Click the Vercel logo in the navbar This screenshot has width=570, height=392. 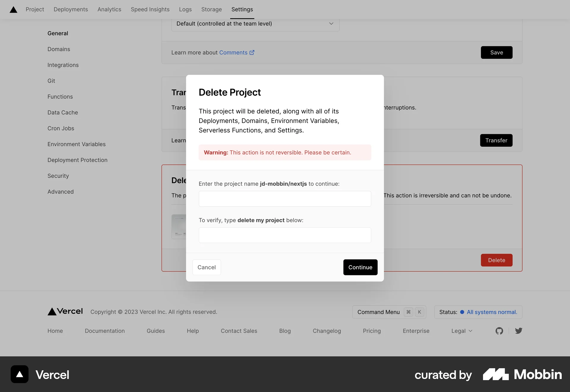click(x=13, y=10)
